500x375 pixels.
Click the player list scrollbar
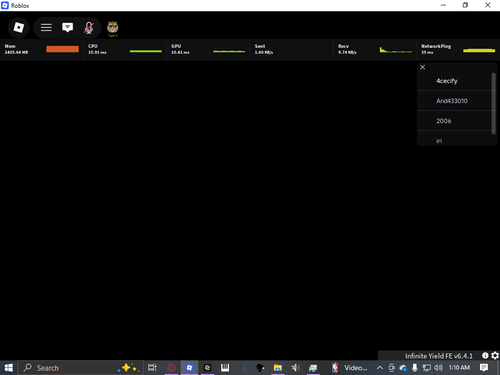494,103
